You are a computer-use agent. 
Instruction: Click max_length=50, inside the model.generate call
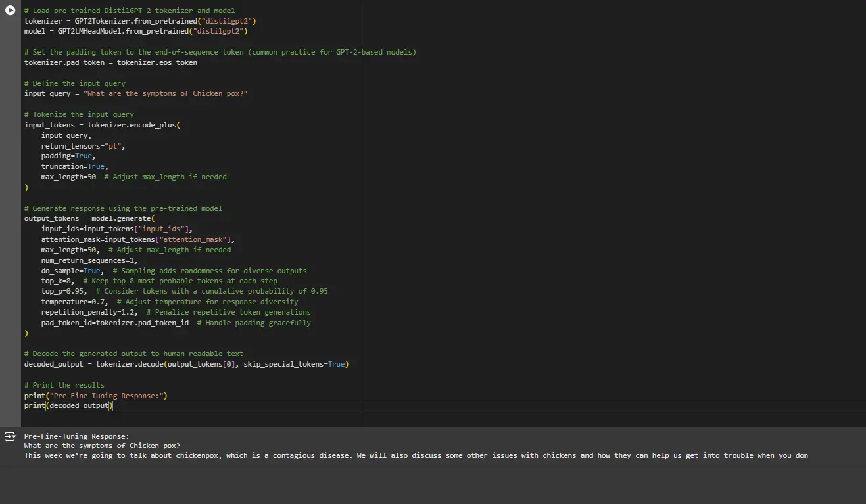point(70,250)
